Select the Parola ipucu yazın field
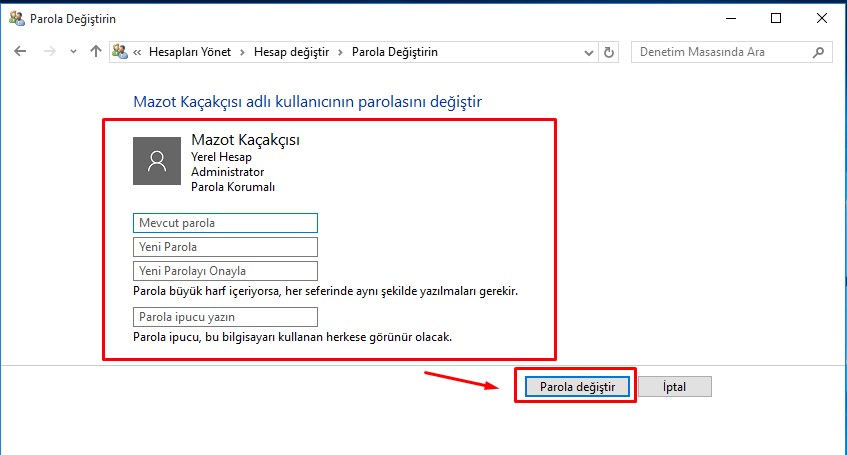Viewport: 847px width, 455px height. [224, 317]
